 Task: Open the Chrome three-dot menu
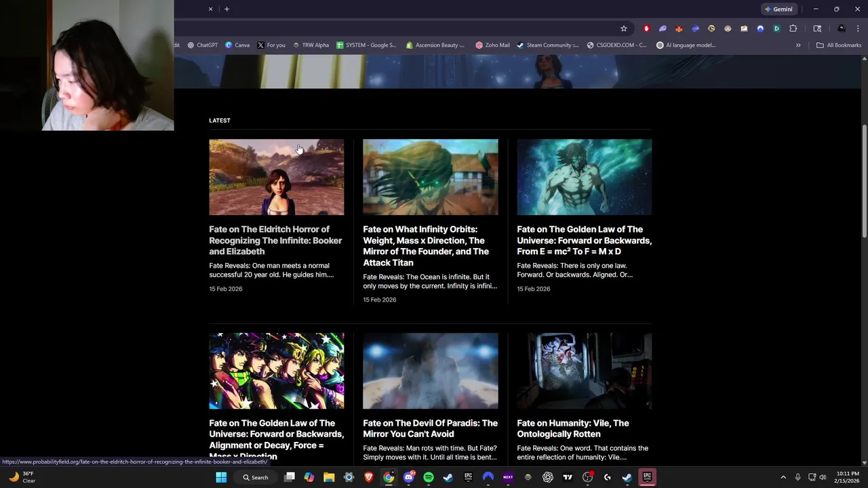point(858,28)
